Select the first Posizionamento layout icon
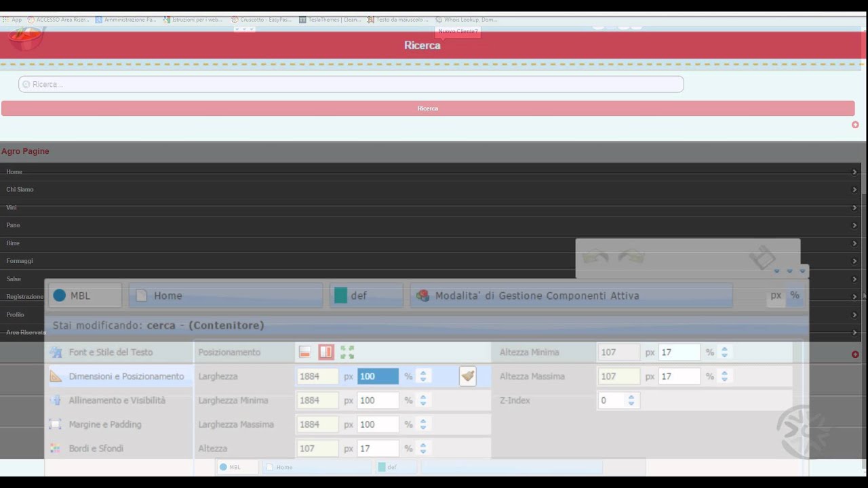 (305, 352)
